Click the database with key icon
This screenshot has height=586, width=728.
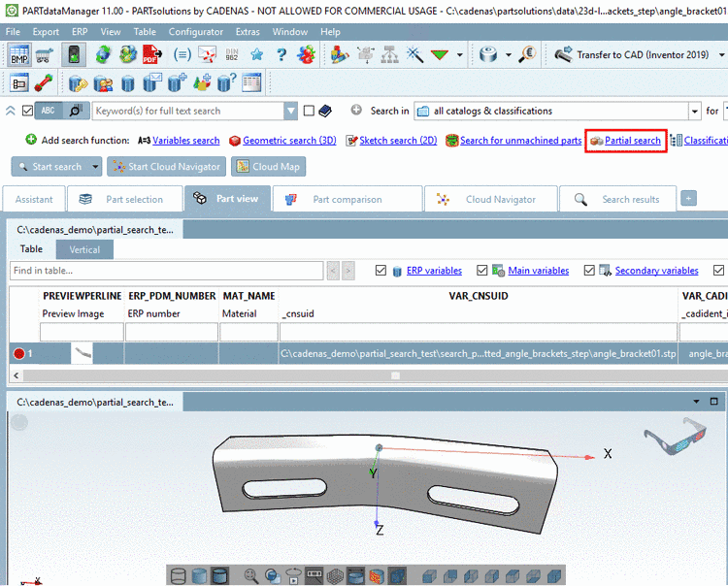click(x=78, y=83)
